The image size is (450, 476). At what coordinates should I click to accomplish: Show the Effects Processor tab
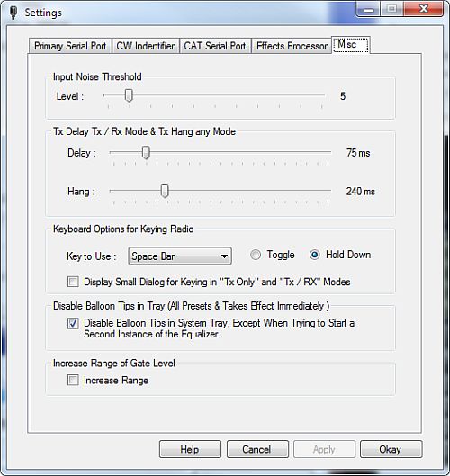tap(292, 46)
